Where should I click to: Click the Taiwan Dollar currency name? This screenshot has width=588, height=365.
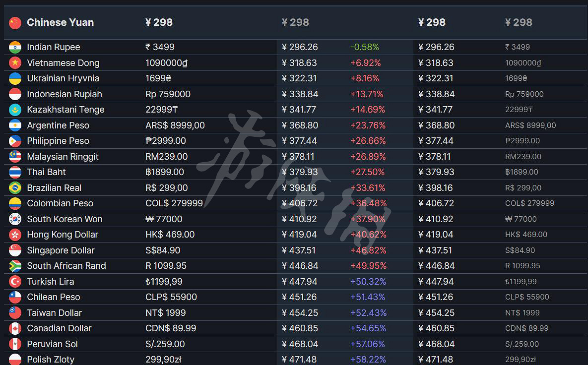pyautogui.click(x=54, y=313)
